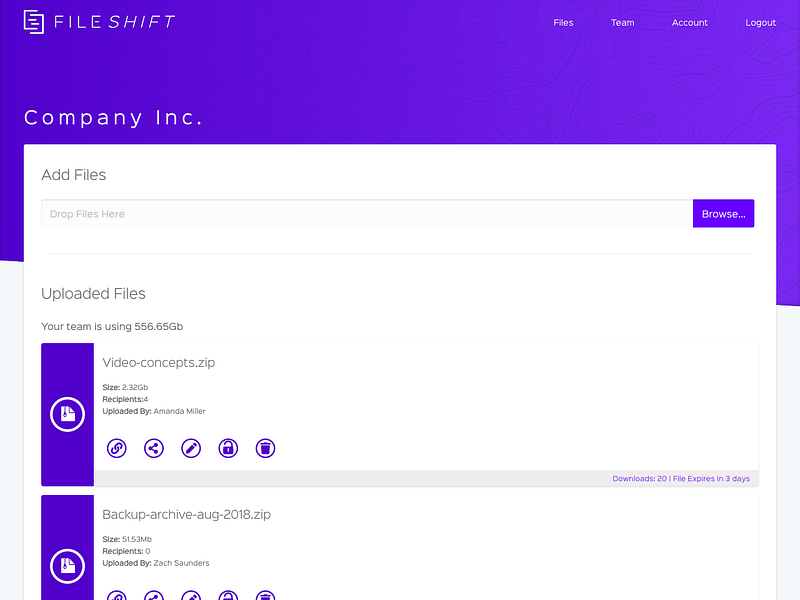Delete Video-concepts.zip with trash icon
This screenshot has height=600, width=800.
(x=265, y=448)
